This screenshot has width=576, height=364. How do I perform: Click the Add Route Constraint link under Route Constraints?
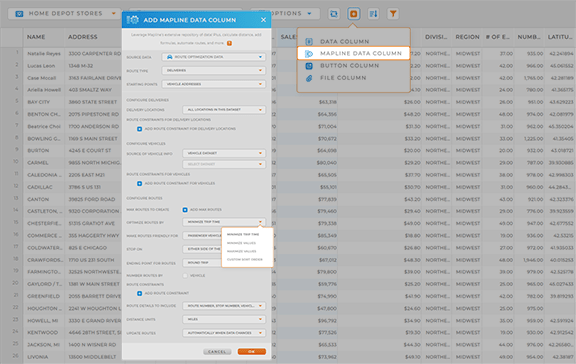pyautogui.click(x=166, y=293)
